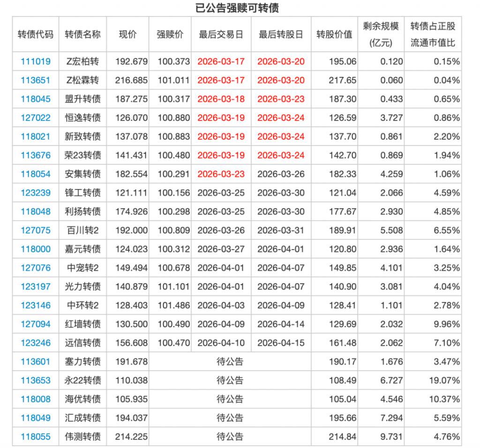Click conversion value 217.65
The height and width of the screenshot is (448, 480).
tap(343, 80)
